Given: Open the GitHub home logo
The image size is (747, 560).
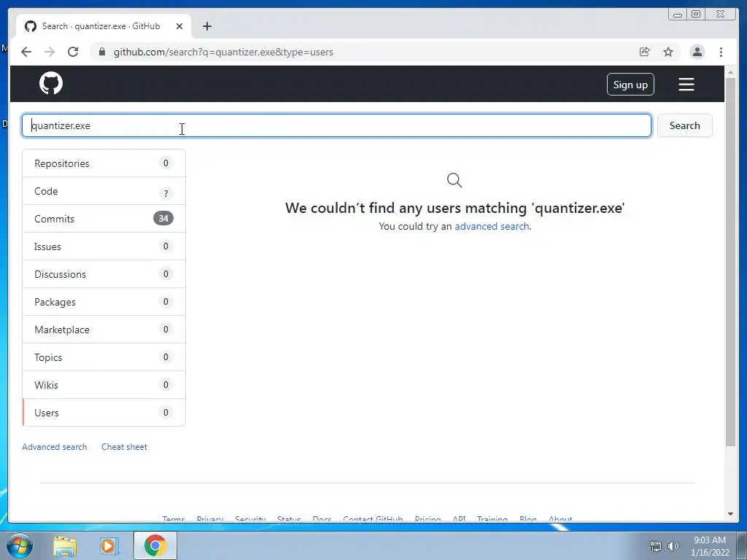Looking at the screenshot, I should click(x=51, y=84).
